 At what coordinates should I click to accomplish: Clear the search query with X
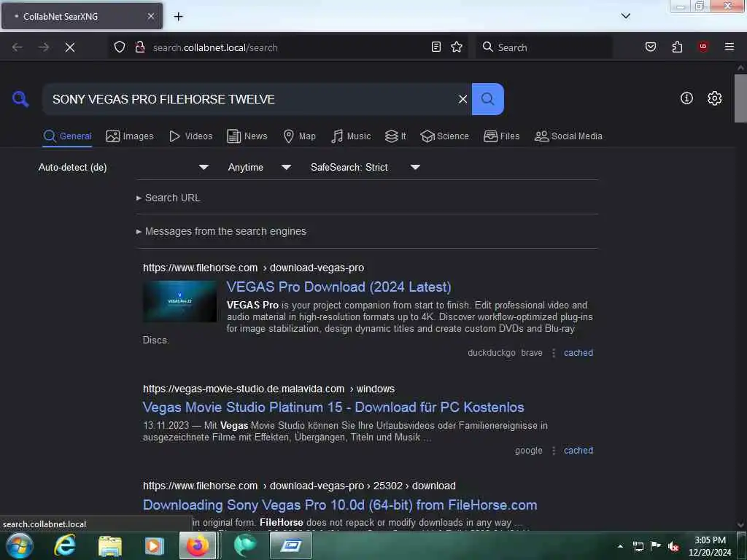[x=462, y=99]
